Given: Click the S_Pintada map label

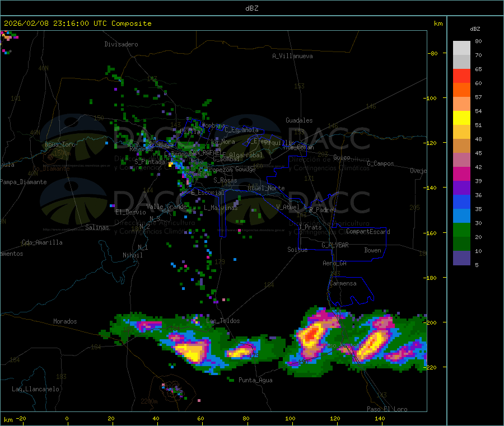Looking at the screenshot, I should click(x=150, y=162).
